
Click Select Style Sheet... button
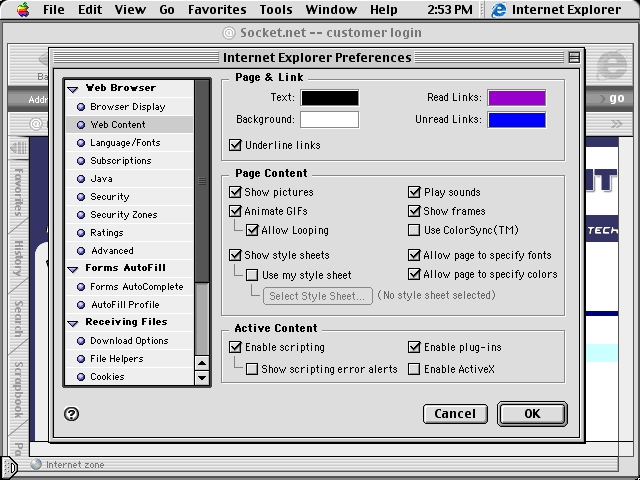(318, 296)
